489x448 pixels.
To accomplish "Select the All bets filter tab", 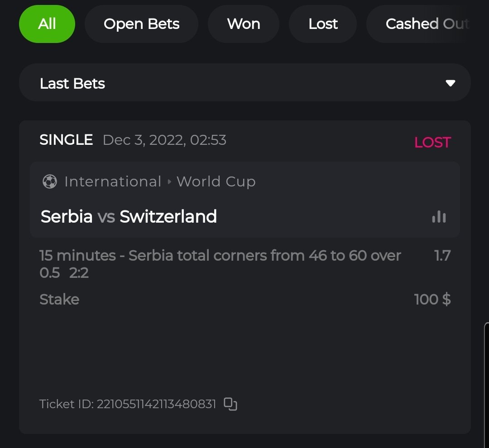I will pos(47,24).
